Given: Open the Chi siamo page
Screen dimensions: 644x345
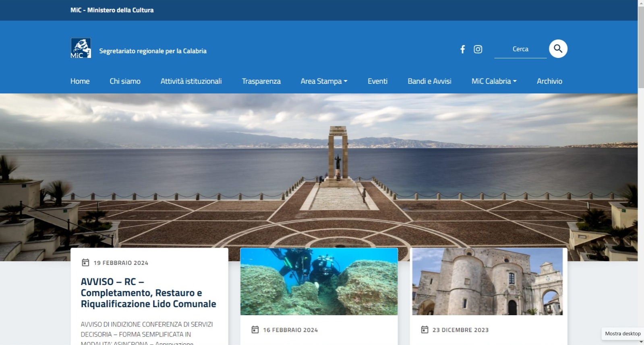Looking at the screenshot, I should pos(125,81).
